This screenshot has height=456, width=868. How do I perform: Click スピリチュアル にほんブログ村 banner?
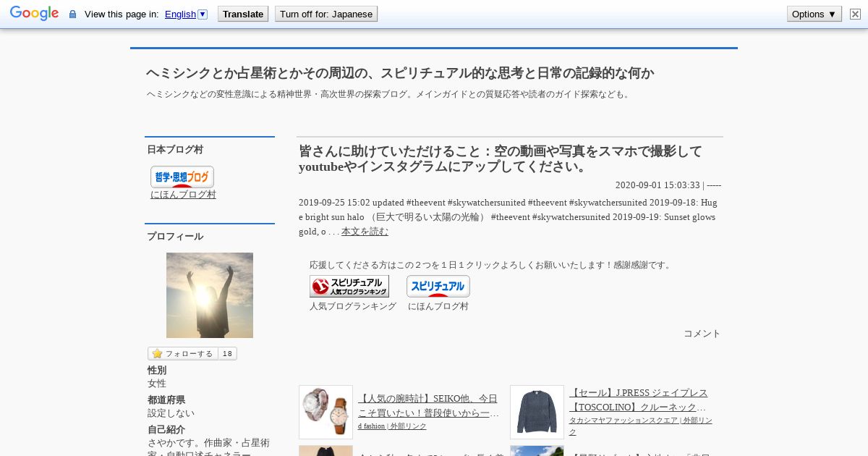(438, 286)
